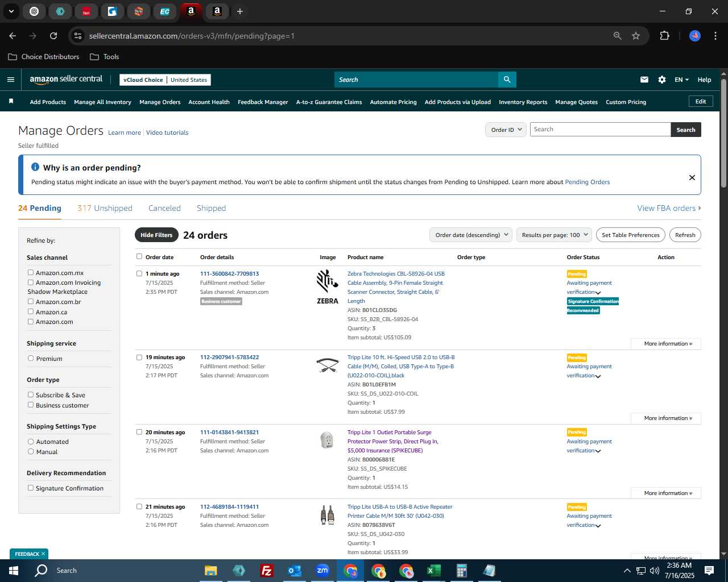The height and width of the screenshot is (582, 728).
Task: Open the Order date sort dropdown
Action: 471,235
